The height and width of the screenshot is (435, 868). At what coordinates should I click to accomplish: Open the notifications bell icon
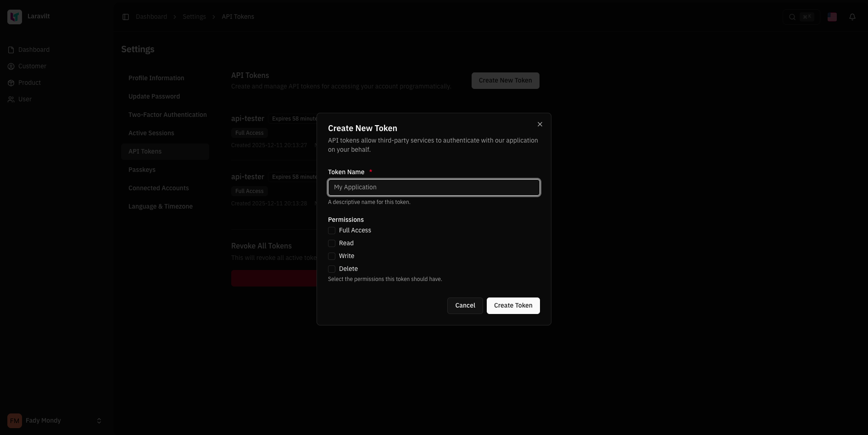[852, 17]
